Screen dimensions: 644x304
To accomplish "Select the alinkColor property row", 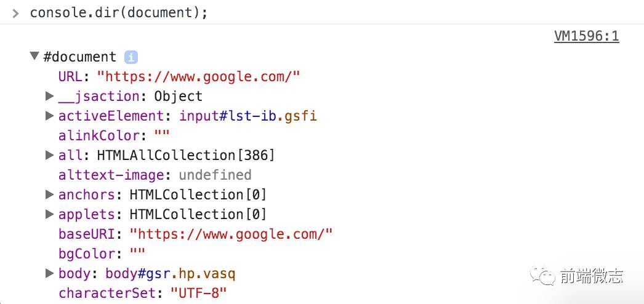I will pyautogui.click(x=114, y=136).
